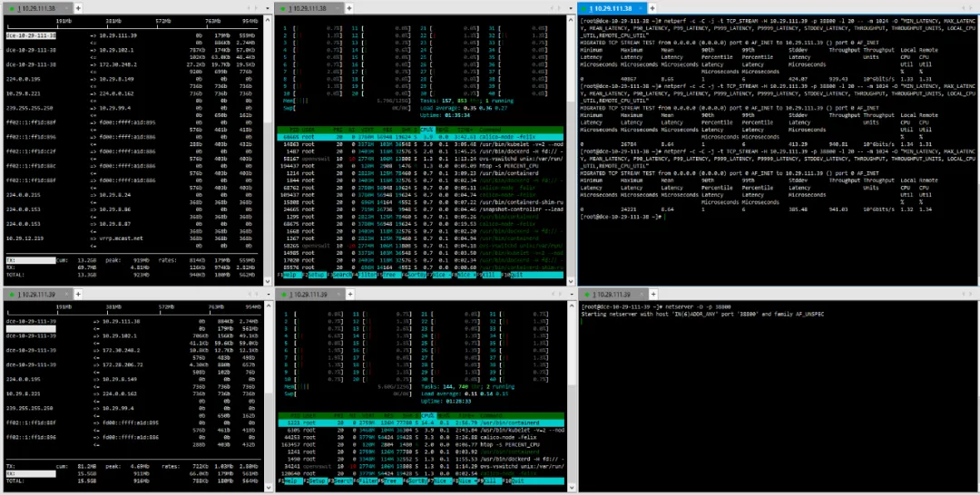Open the tab list dropdown in the top-middle htop pane
The width and height of the screenshot is (980, 495).
[x=570, y=9]
